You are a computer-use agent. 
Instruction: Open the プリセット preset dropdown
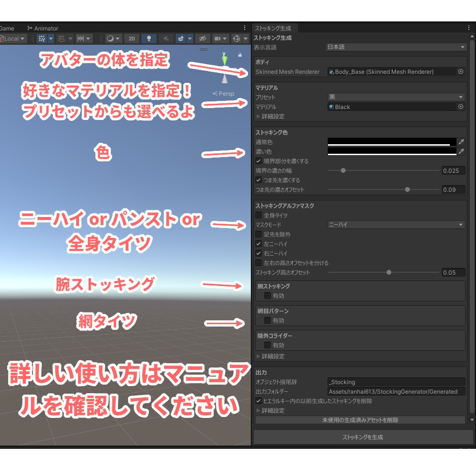pyautogui.click(x=396, y=97)
